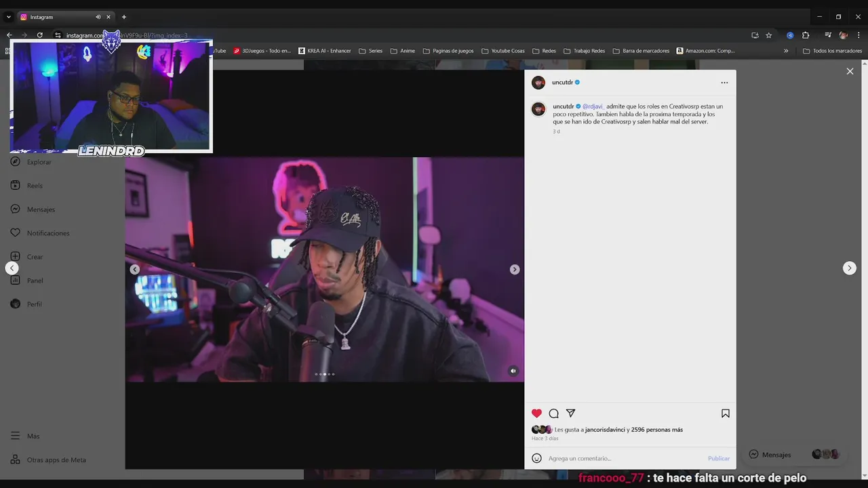Open Notificaciones in Instagram sidebar
This screenshot has width=868, height=488.
pos(40,233)
